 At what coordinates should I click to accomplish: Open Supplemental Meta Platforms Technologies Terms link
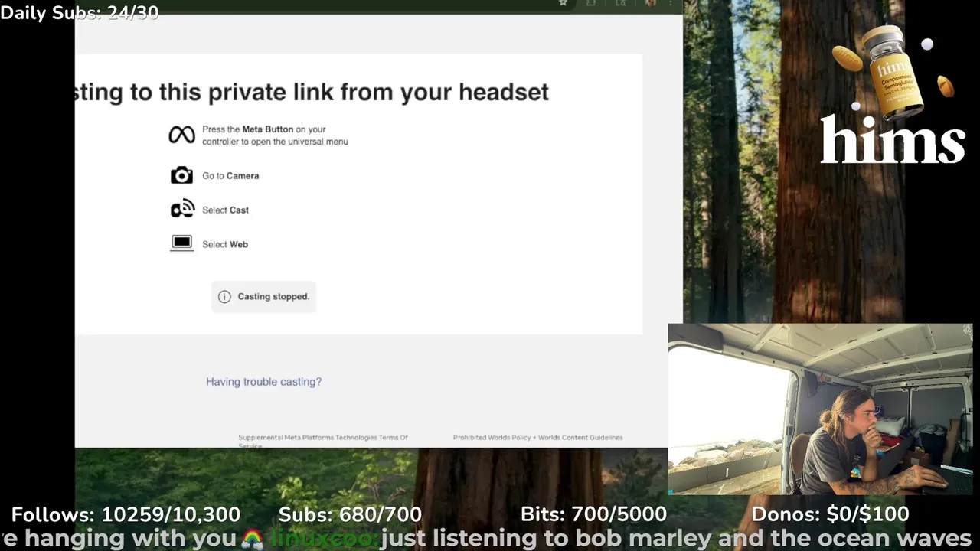(x=322, y=441)
